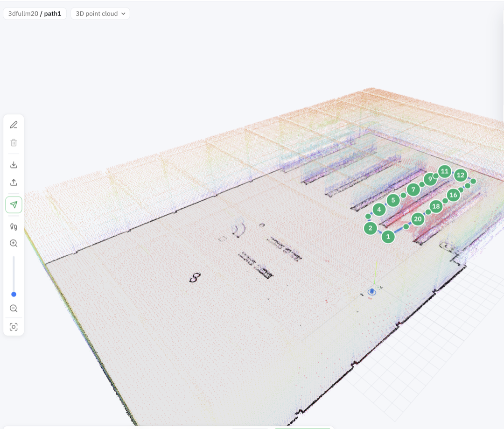Image resolution: width=504 pixels, height=429 pixels.
Task: Select waypoint 7 on the path
Action: point(413,190)
